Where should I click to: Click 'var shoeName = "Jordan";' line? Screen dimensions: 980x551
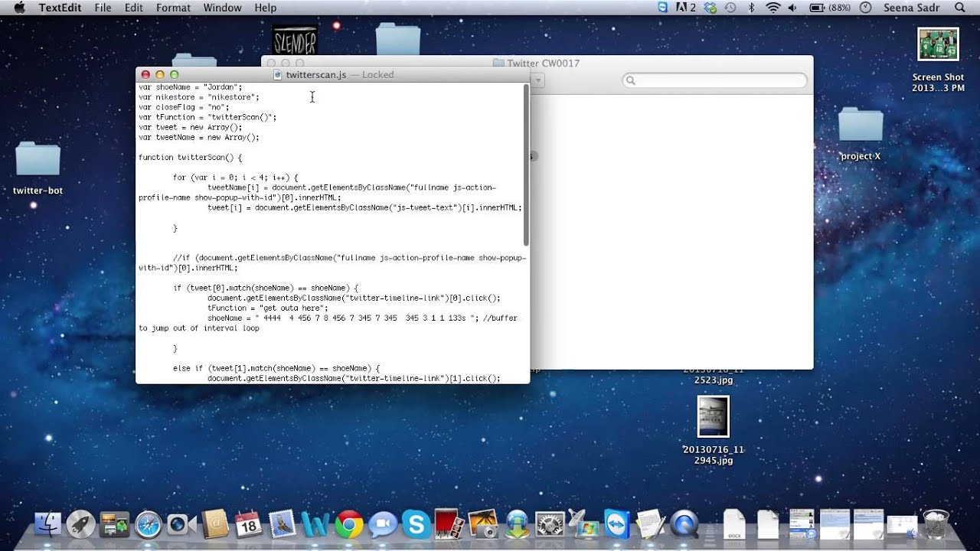pyautogui.click(x=190, y=87)
